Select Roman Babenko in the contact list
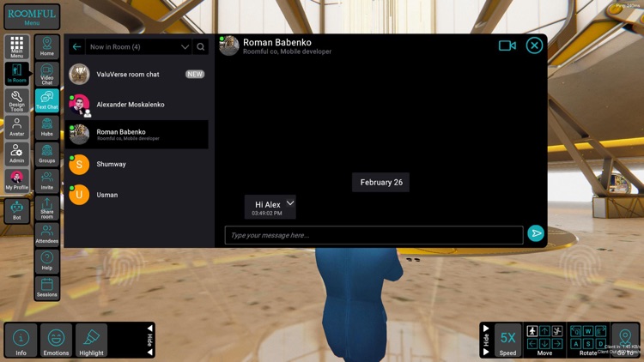 [137, 134]
